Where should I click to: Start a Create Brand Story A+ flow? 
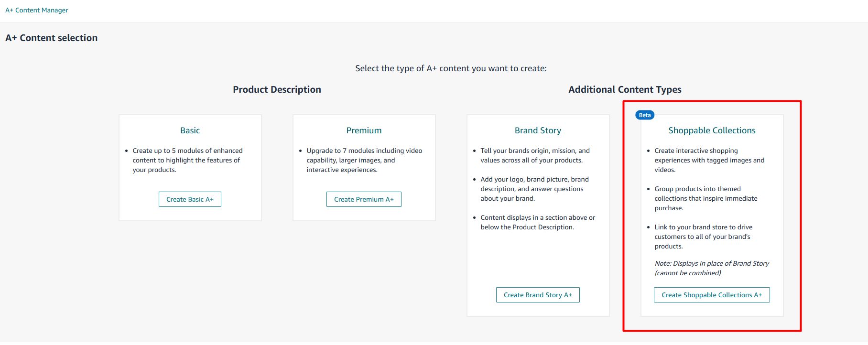click(538, 295)
